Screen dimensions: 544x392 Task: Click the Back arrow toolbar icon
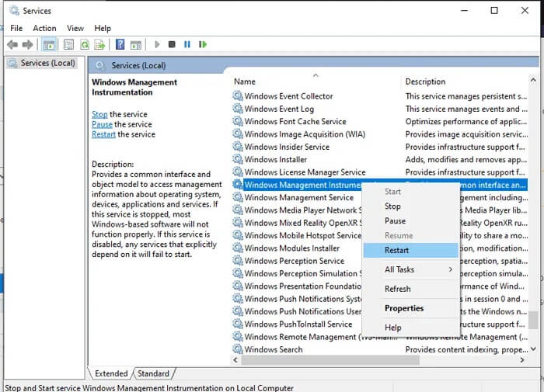(x=12, y=44)
